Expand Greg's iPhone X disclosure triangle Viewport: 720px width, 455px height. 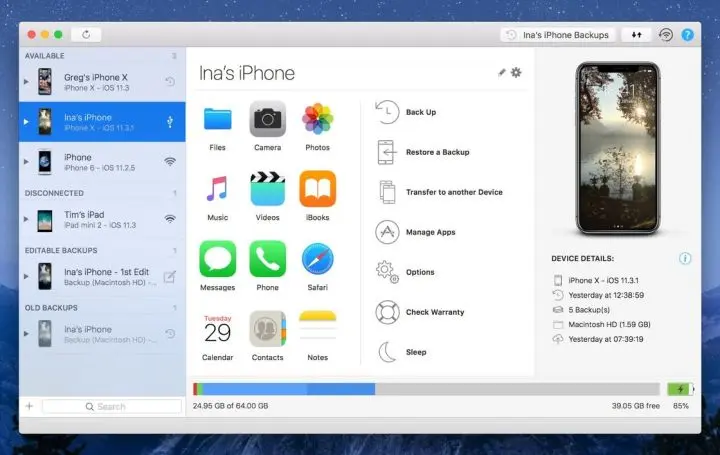[x=26, y=82]
